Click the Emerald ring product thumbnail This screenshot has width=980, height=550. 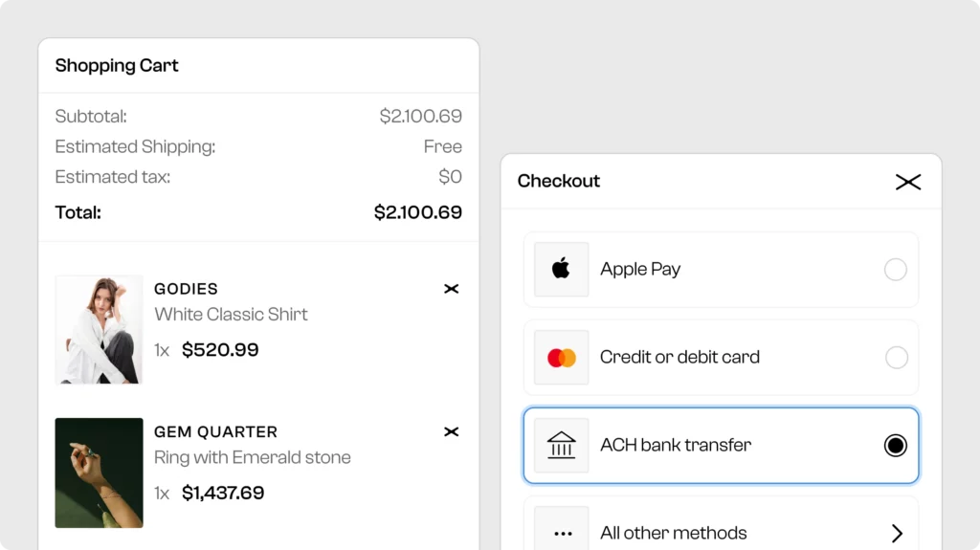pyautogui.click(x=100, y=473)
